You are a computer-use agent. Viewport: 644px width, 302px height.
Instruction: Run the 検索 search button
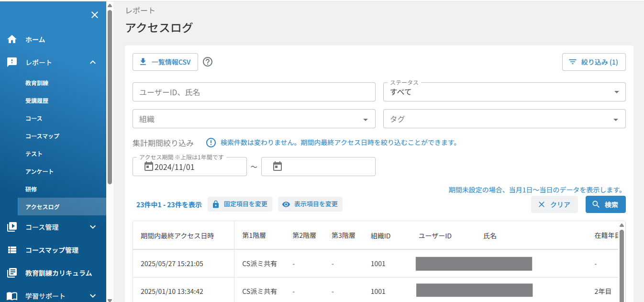tap(605, 204)
